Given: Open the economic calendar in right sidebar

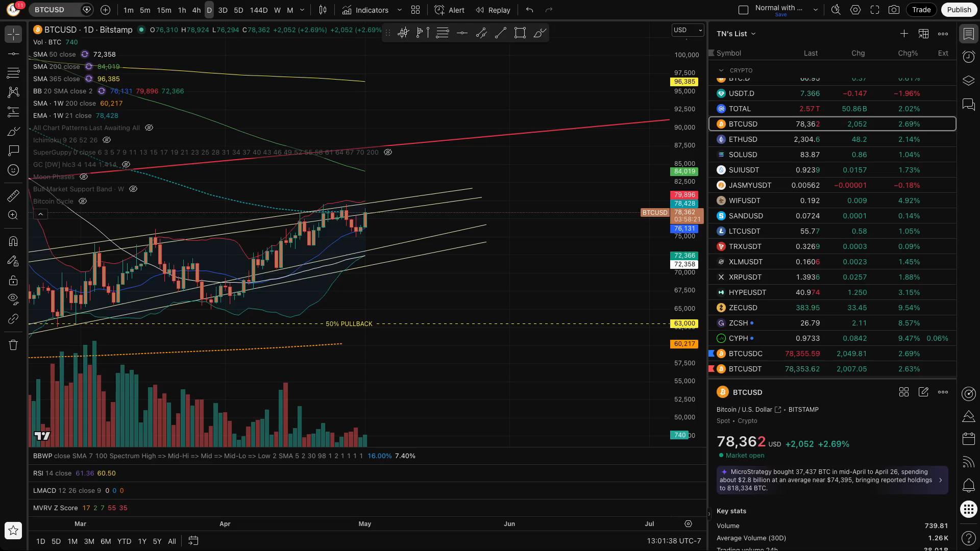Looking at the screenshot, I should [969, 439].
